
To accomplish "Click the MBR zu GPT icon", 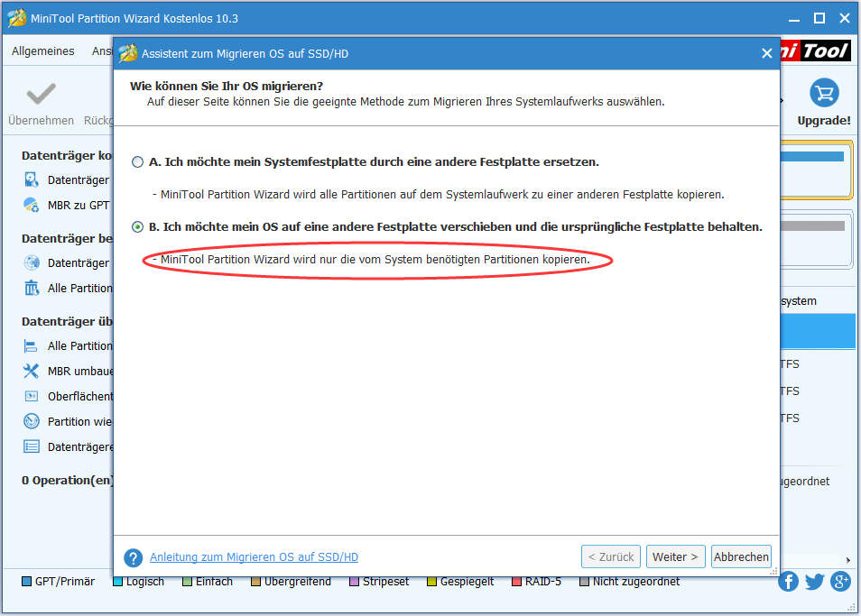I will 32,205.
